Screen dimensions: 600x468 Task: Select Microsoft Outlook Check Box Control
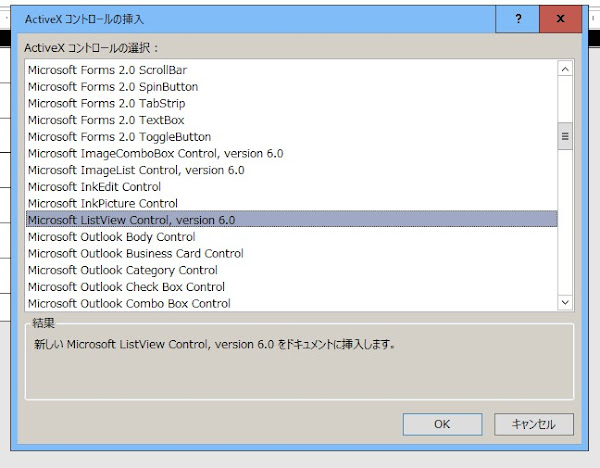pos(292,287)
